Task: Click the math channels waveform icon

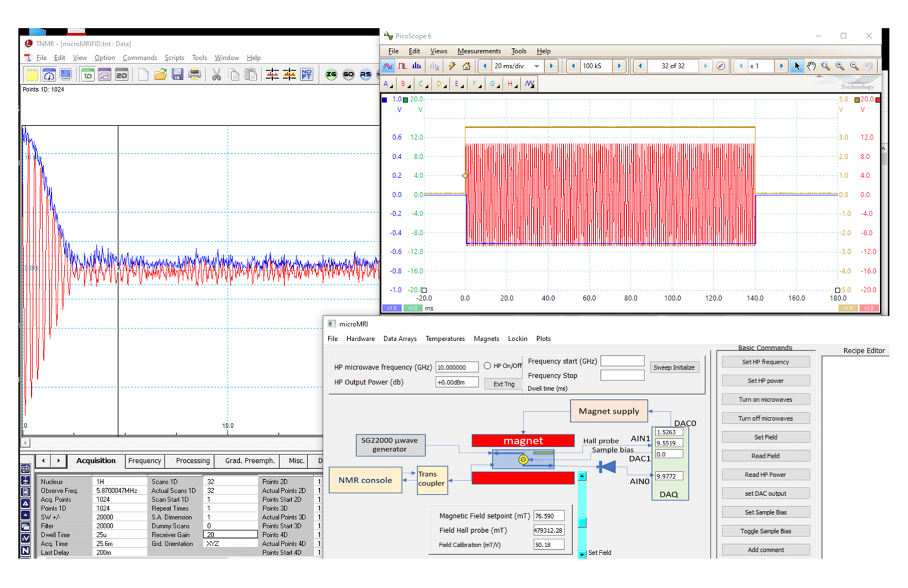Action: coord(529,84)
